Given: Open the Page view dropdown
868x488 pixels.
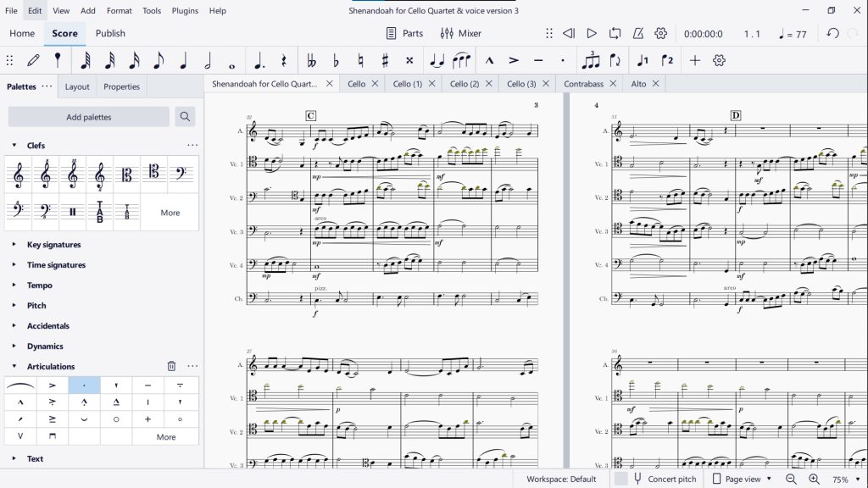Looking at the screenshot, I should [742, 480].
